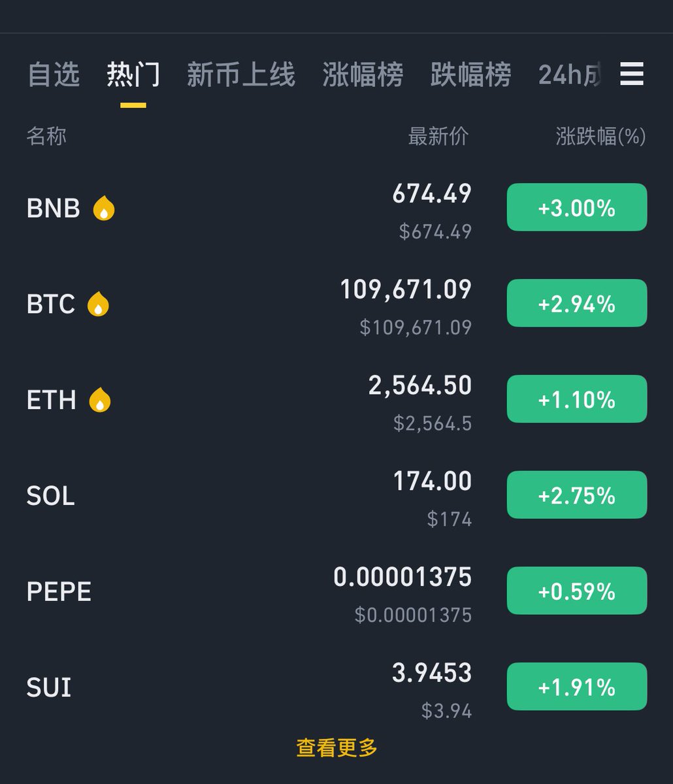Switch to the 自选 favorites tab
Viewport: 673px width, 784px height.
[x=54, y=74]
